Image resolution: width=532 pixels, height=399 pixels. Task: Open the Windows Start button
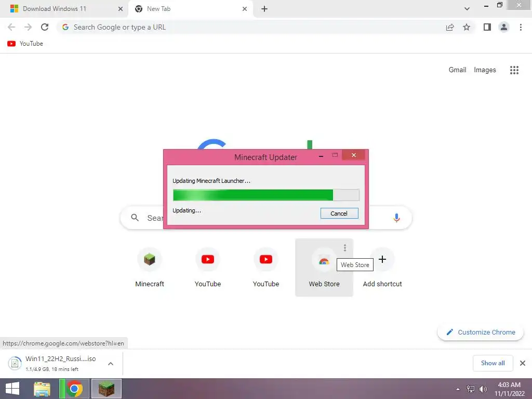(12, 389)
